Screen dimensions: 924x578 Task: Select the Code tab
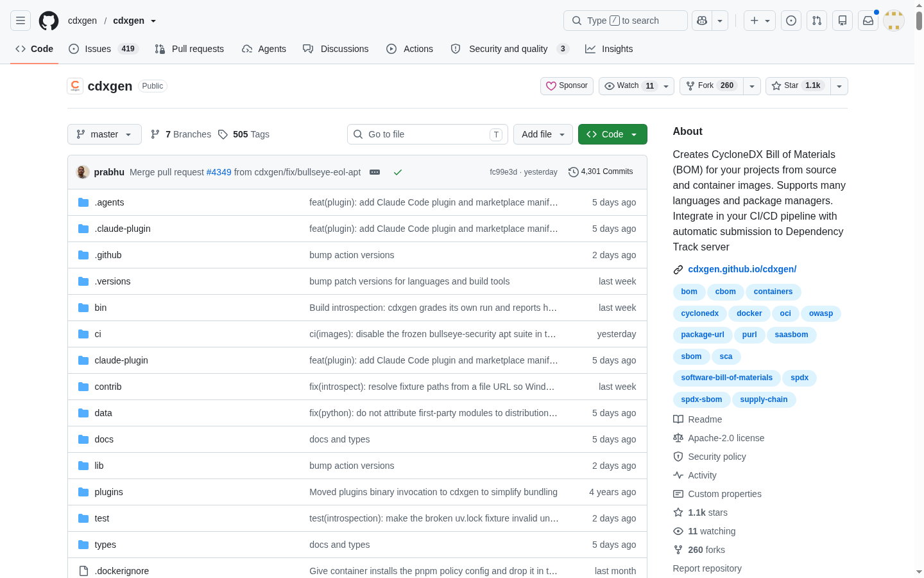[x=34, y=49]
